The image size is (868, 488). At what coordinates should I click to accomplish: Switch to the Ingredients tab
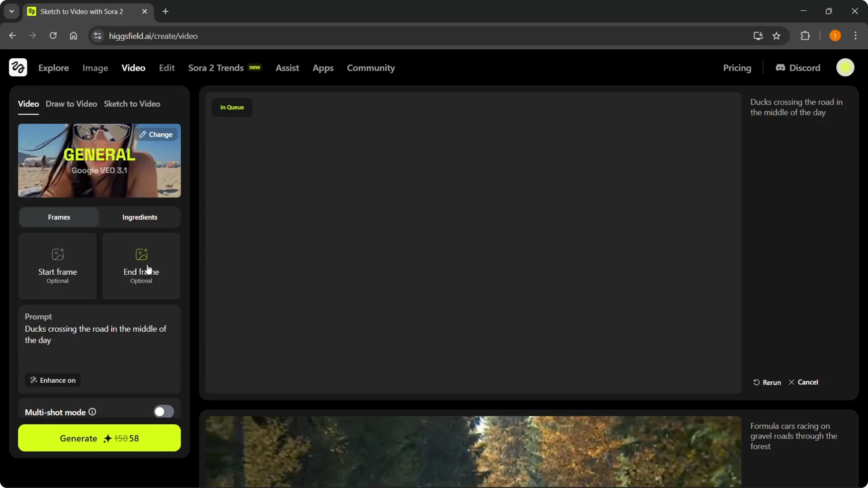139,217
